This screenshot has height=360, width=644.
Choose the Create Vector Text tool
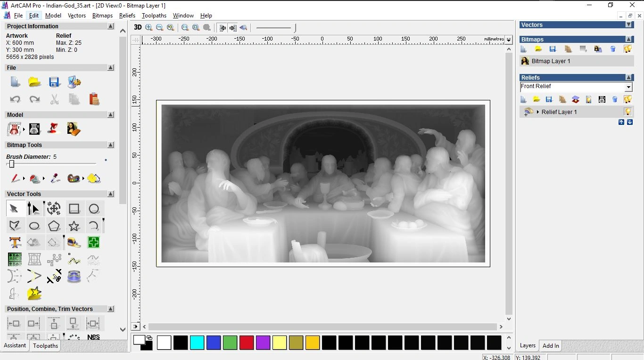tap(15, 243)
